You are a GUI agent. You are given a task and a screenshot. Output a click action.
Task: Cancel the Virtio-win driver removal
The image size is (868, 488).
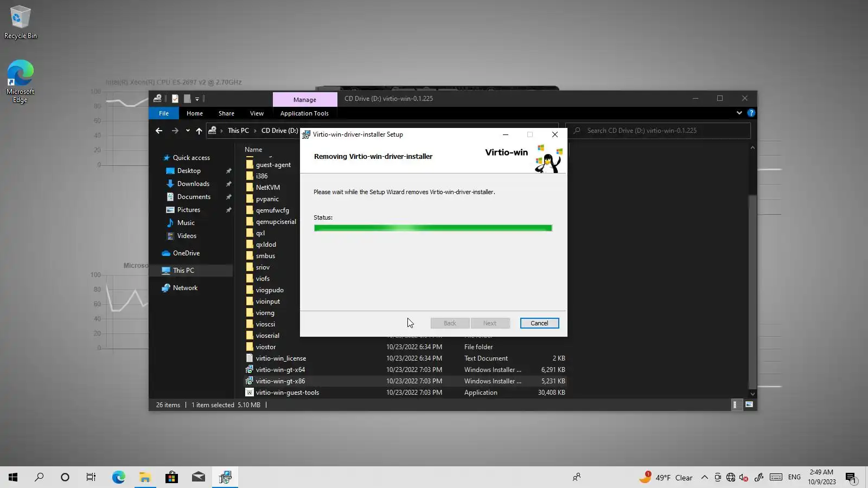click(539, 323)
